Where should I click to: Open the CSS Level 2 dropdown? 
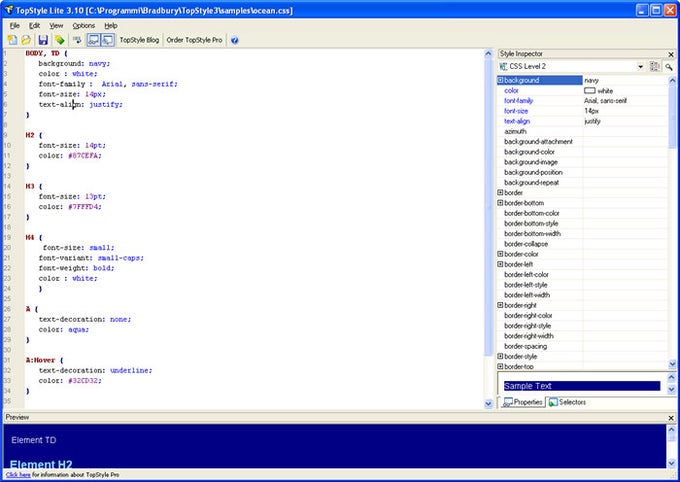click(x=640, y=66)
